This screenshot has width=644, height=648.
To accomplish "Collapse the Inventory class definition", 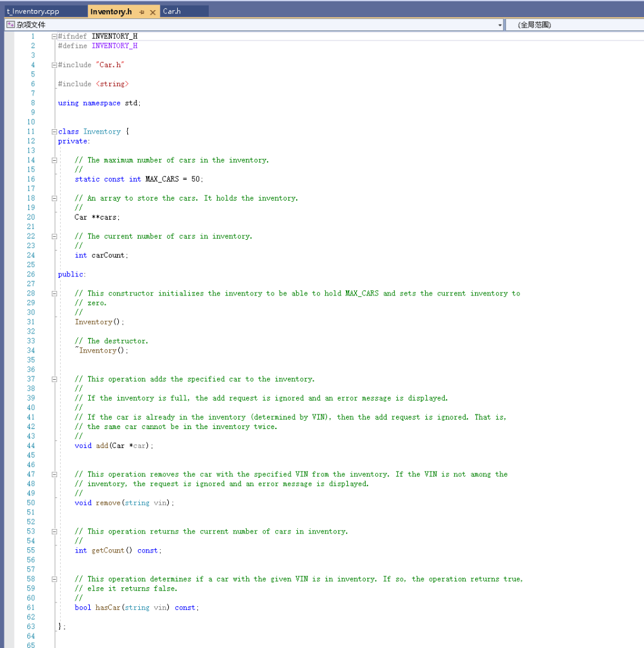I will coord(54,131).
